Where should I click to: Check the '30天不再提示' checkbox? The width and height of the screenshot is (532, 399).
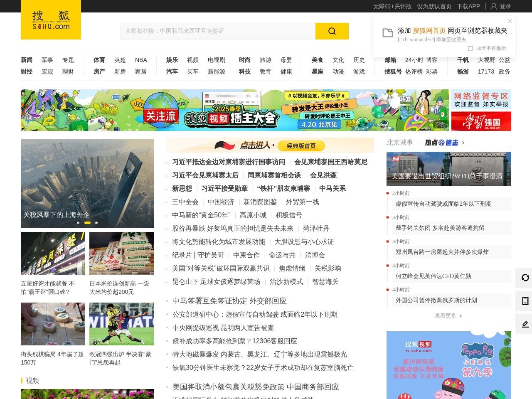[470, 49]
